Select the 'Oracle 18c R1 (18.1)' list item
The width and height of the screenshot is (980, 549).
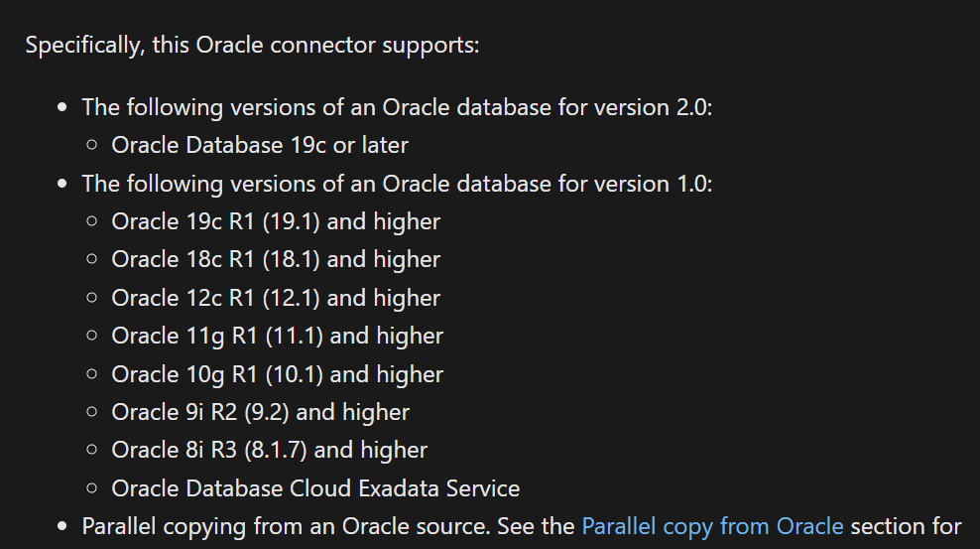[276, 259]
